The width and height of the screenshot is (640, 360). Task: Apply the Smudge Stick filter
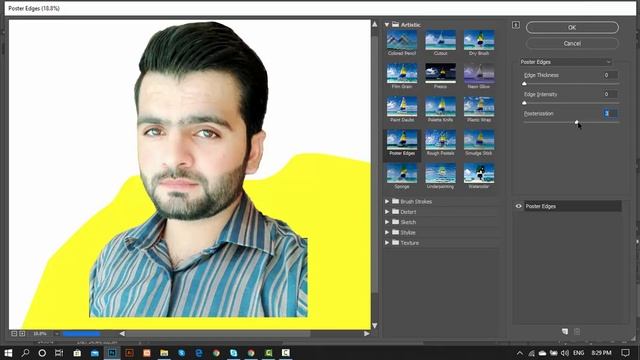click(x=479, y=140)
